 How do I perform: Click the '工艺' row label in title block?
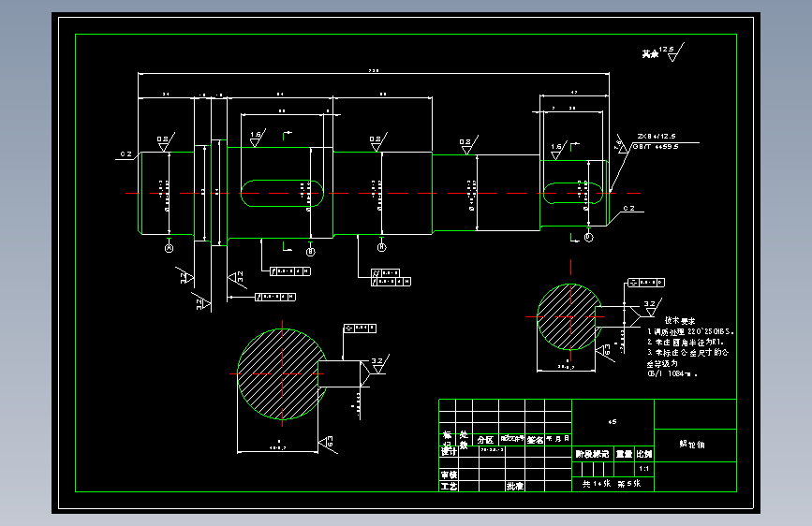coord(449,486)
